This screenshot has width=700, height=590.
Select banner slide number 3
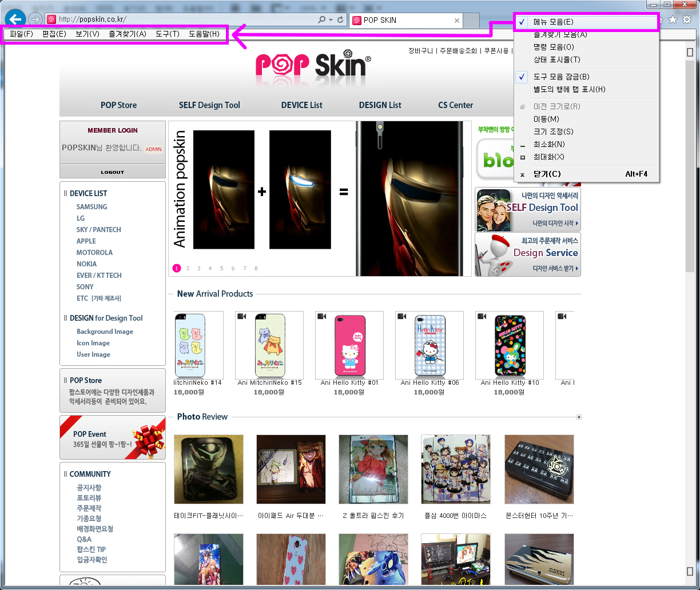pyautogui.click(x=198, y=268)
